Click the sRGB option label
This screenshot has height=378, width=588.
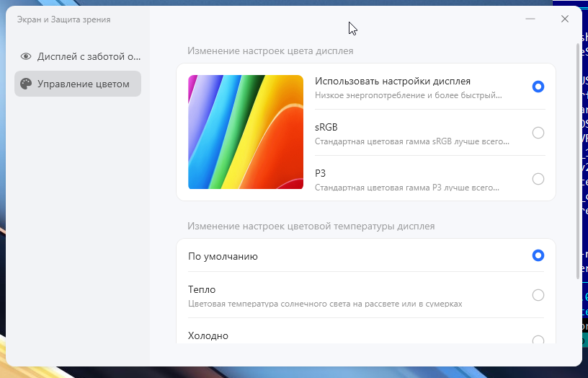(326, 127)
